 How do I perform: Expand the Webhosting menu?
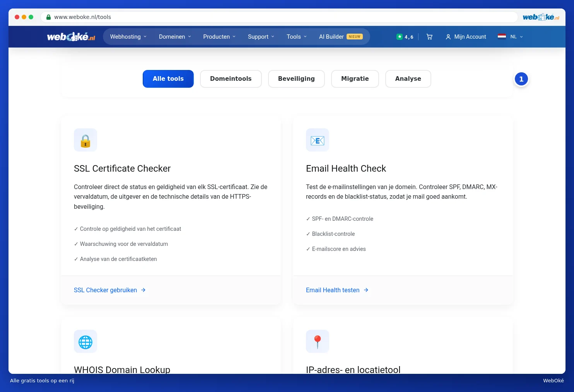click(128, 37)
